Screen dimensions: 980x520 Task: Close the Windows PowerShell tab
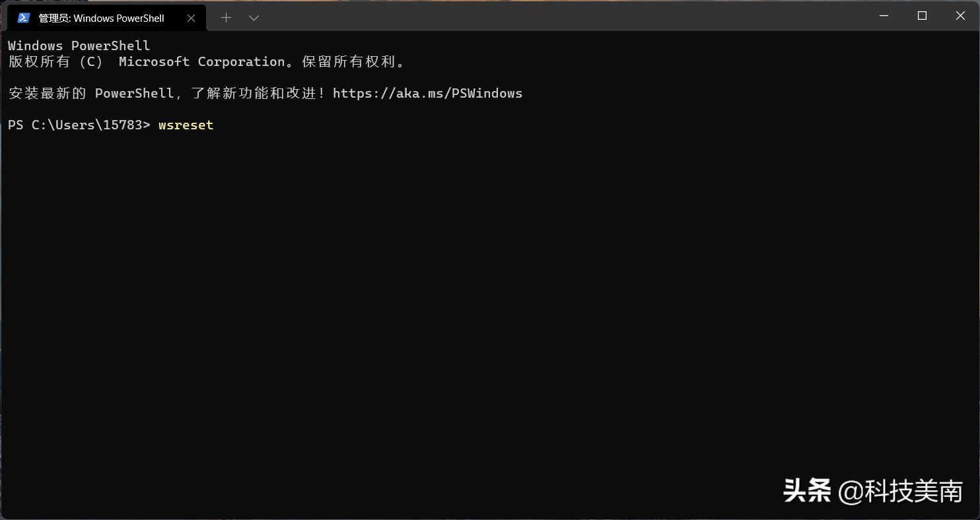click(191, 18)
